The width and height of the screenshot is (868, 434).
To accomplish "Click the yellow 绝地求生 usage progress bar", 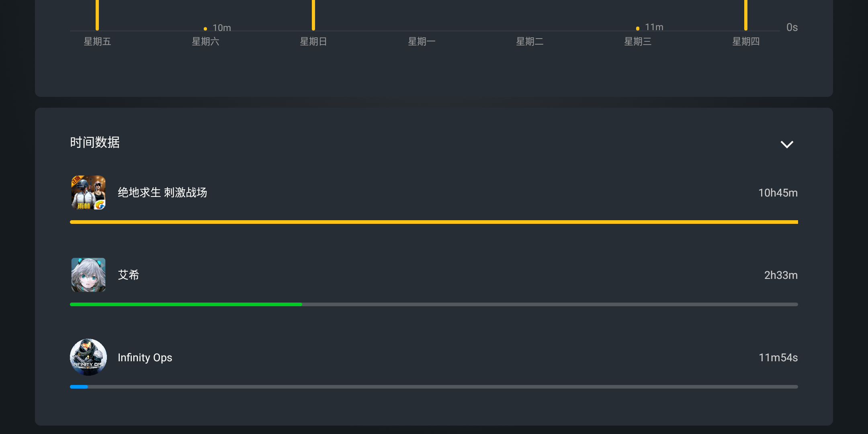I will pyautogui.click(x=434, y=222).
